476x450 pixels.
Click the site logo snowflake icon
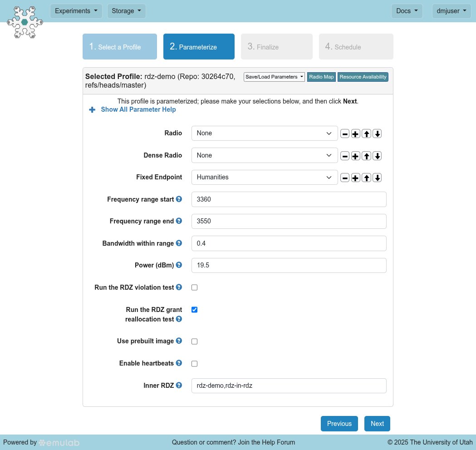pos(25,22)
